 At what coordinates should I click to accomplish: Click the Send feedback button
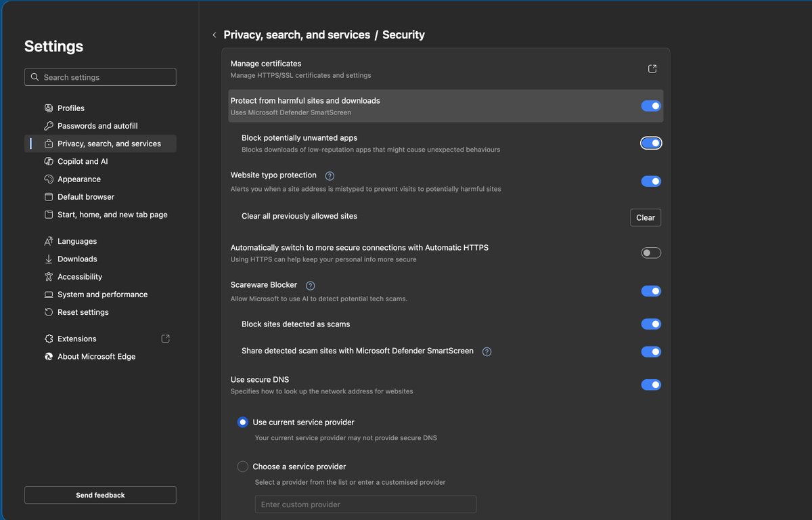tap(100, 495)
